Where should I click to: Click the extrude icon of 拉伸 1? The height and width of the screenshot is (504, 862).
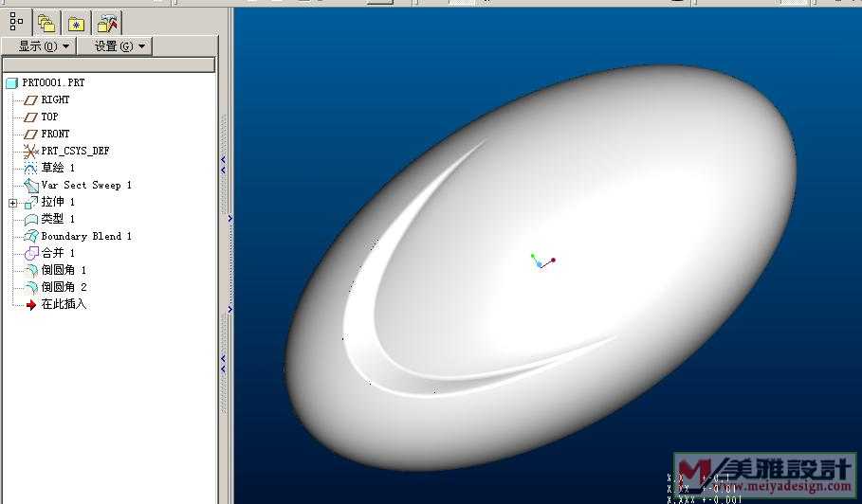31,203
